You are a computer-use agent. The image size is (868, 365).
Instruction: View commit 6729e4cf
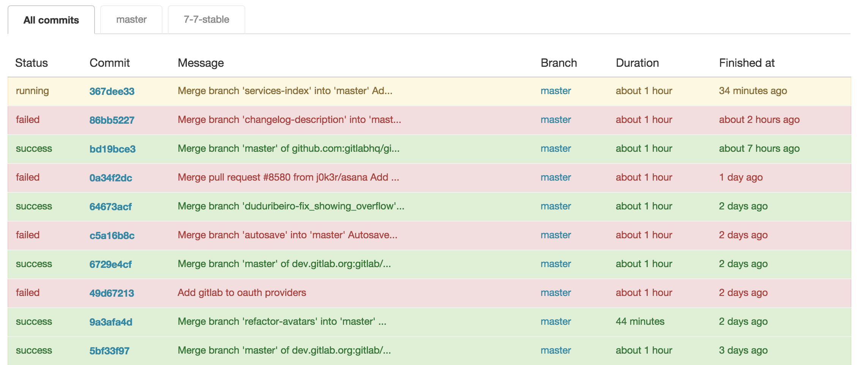click(110, 264)
